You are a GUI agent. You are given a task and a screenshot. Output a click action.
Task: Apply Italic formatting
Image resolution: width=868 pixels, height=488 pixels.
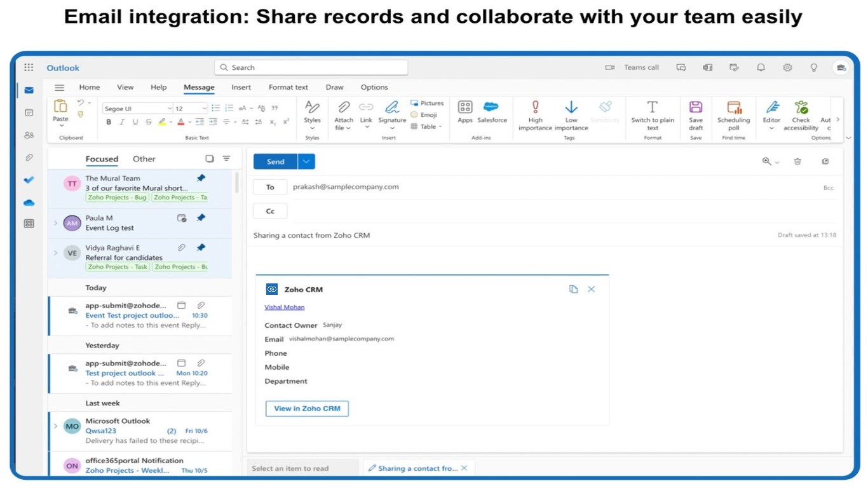121,122
